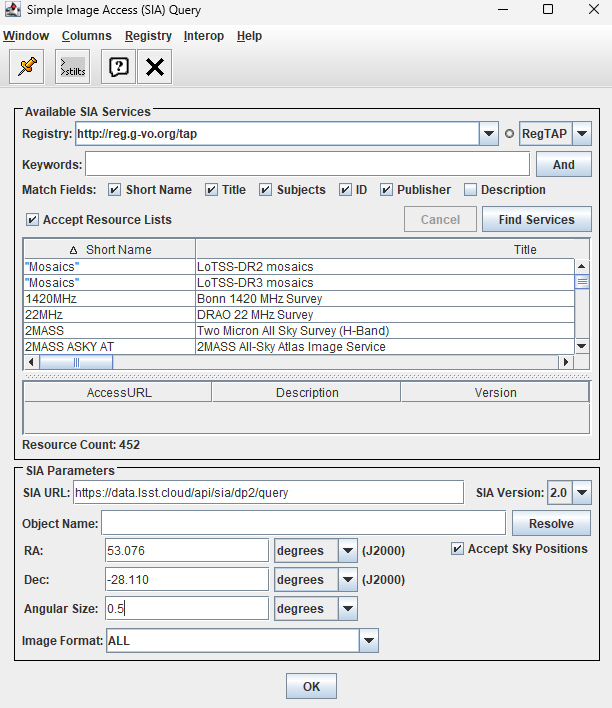Uncheck the Subjects match field
Viewport: 612px width, 708px height.
tap(265, 190)
